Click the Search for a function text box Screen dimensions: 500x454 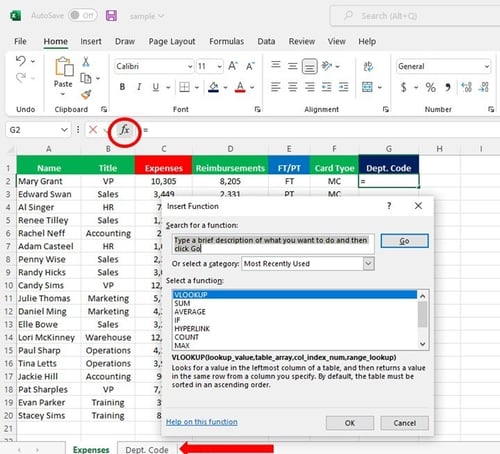pyautogui.click(x=273, y=244)
